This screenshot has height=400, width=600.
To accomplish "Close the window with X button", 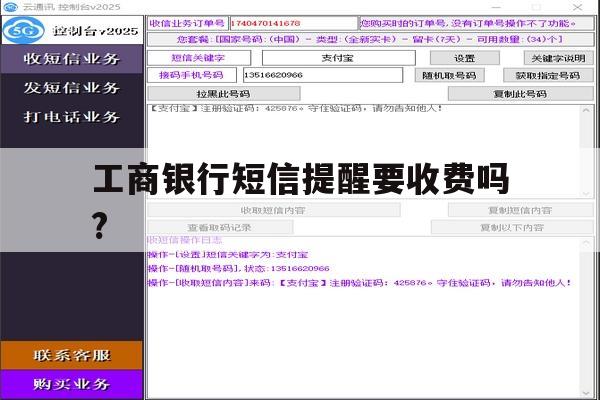I will pyautogui.click(x=577, y=7).
